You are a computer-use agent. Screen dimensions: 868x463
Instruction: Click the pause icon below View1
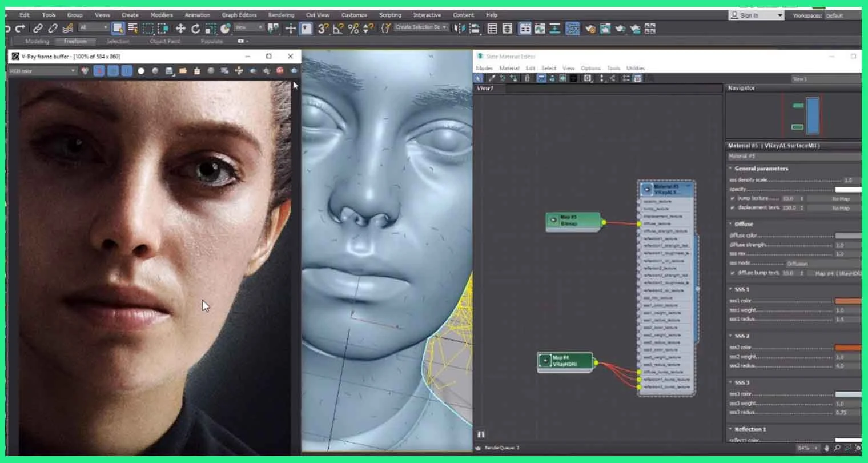pos(481,434)
